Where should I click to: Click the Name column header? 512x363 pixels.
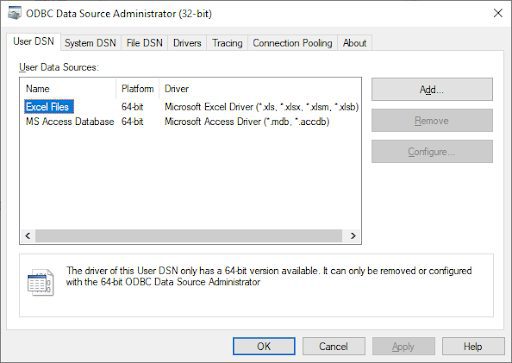pos(68,89)
